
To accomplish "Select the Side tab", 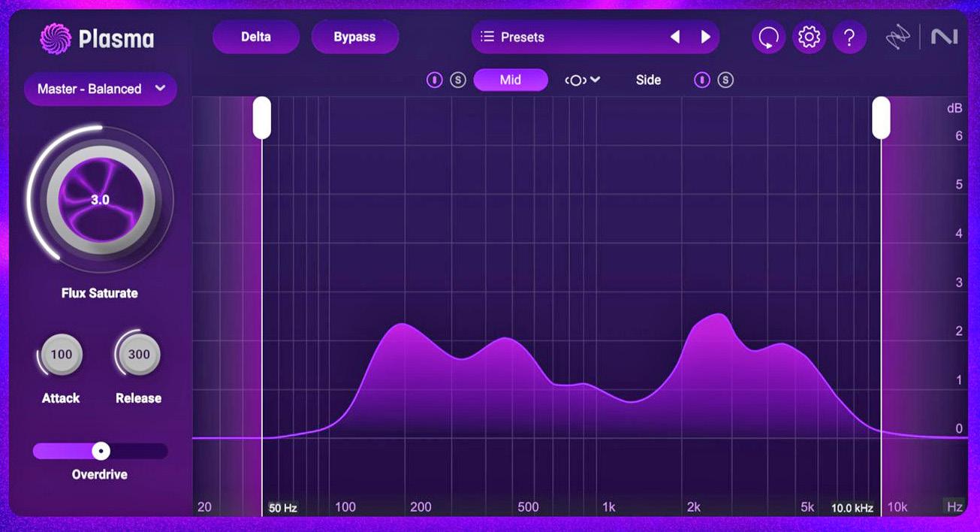I will 648,80.
